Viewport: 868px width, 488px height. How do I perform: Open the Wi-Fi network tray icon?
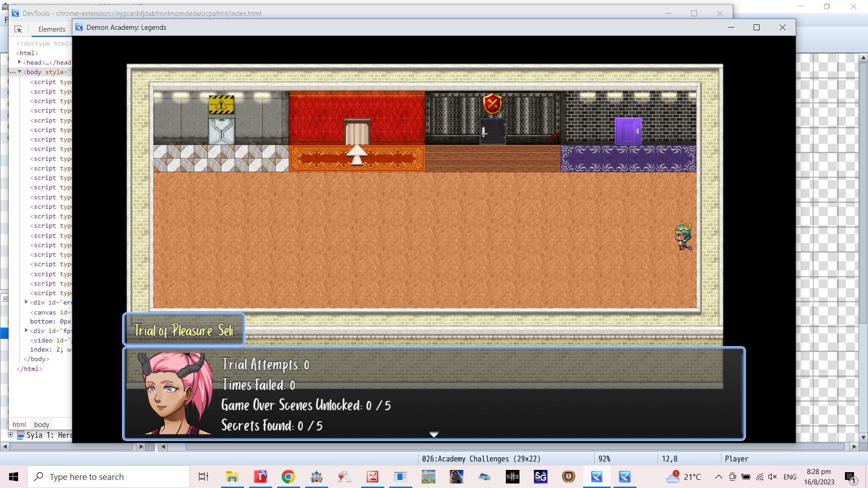[x=760, y=477]
